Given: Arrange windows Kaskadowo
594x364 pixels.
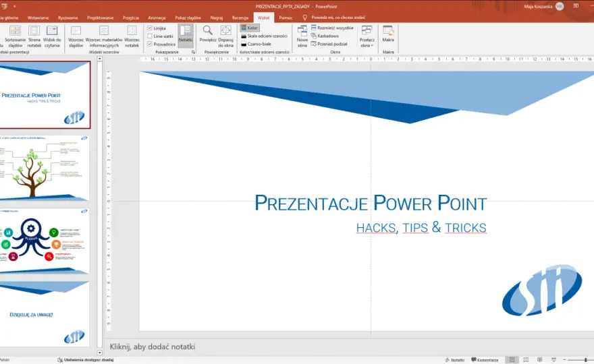Looking at the screenshot, I should [325, 36].
